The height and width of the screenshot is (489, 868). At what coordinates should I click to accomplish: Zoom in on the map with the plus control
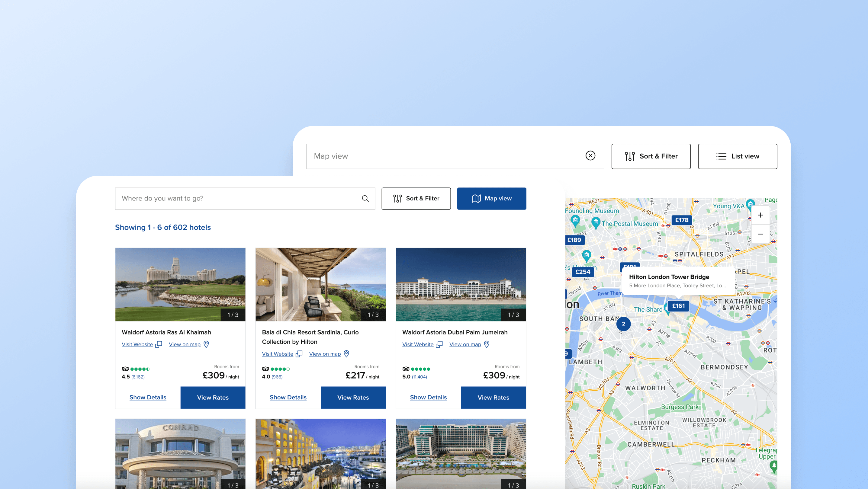760,215
